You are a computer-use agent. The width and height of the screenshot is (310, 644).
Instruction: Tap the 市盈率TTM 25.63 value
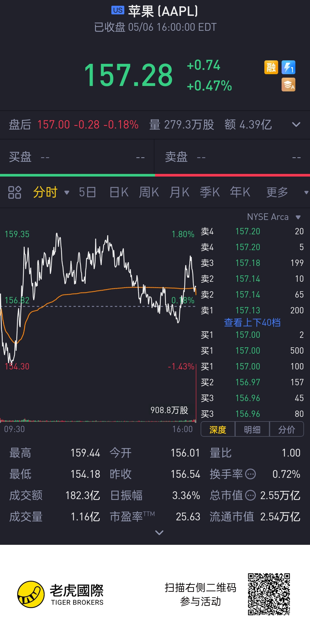point(188,517)
